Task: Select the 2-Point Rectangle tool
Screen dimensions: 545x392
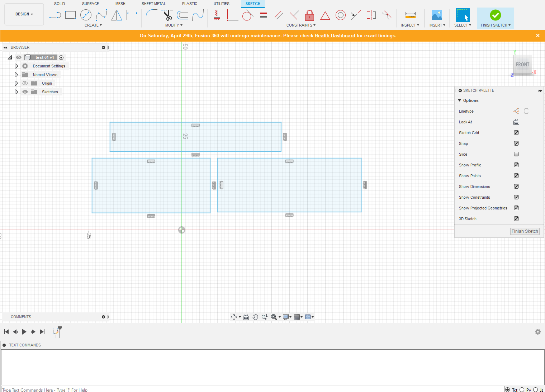Action: 70,15
